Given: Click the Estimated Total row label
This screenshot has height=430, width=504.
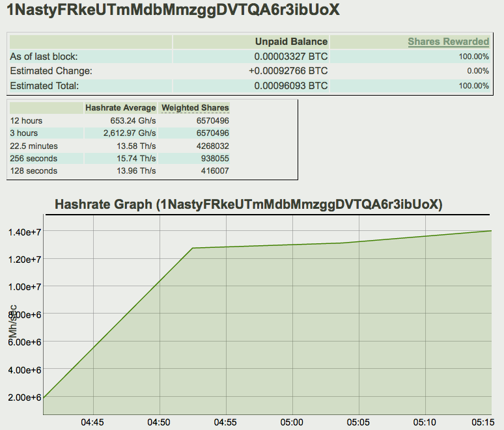Looking at the screenshot, I should [44, 86].
